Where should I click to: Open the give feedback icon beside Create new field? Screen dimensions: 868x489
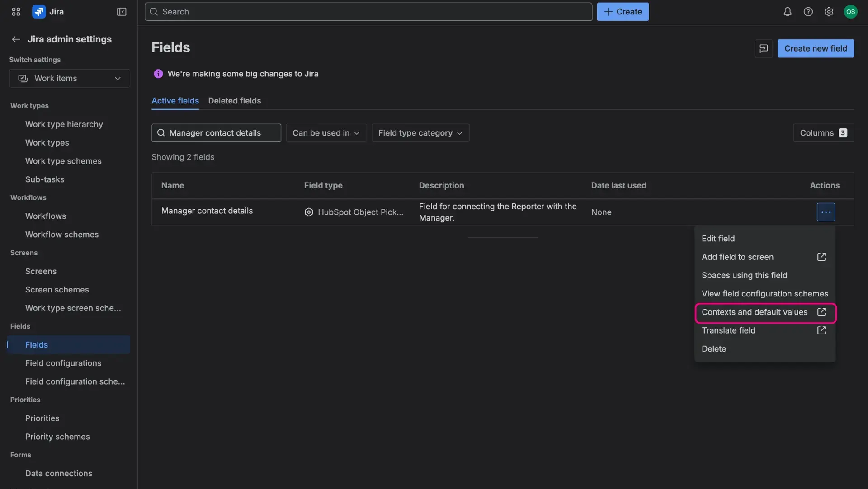click(764, 48)
